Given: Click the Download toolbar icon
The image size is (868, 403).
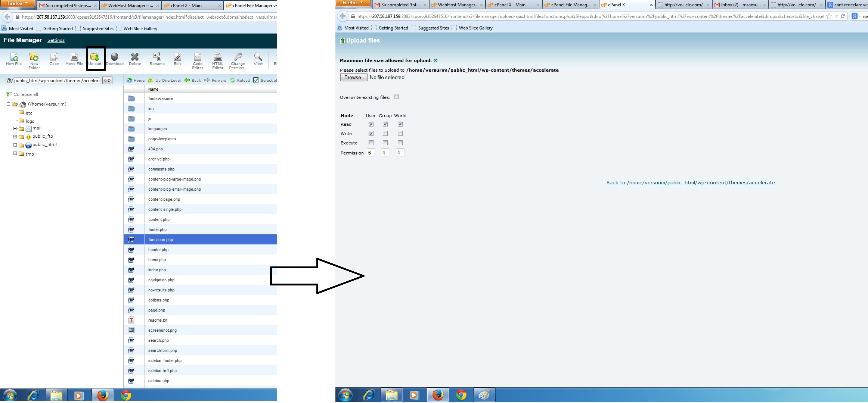Looking at the screenshot, I should click(115, 58).
